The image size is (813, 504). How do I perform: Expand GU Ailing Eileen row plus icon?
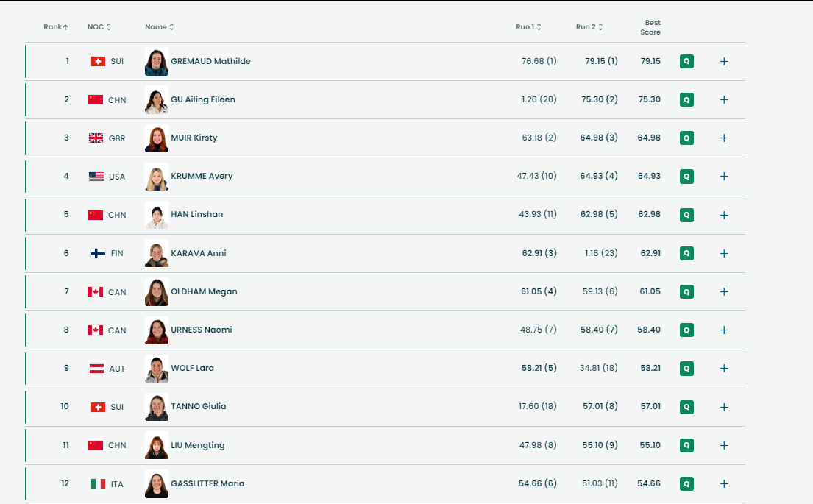pos(724,99)
